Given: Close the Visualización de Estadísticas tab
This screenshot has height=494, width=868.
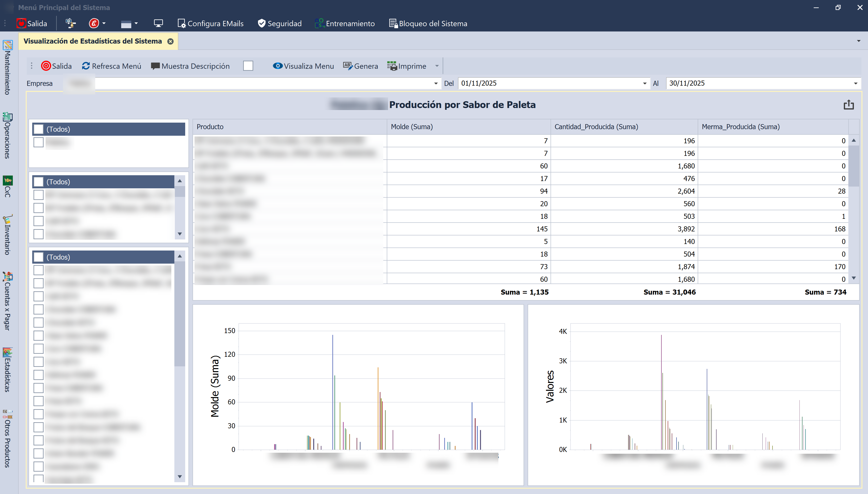Looking at the screenshot, I should point(170,41).
